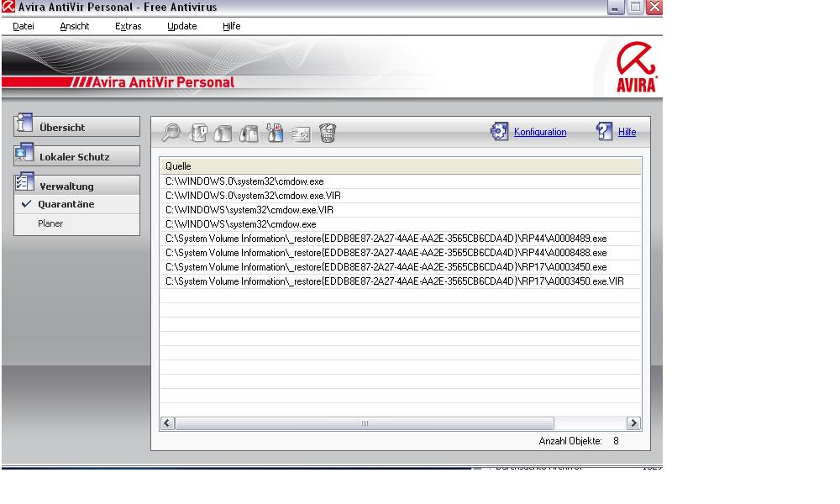Click the Lokaler Schutz computer icon

(24, 152)
